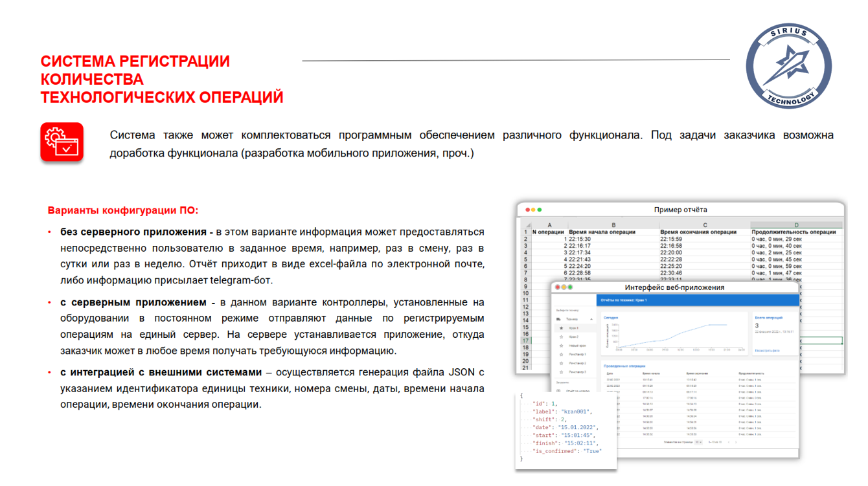Click the "15:02:11" finish value in JSON
This screenshot has width=868, height=486.
(580, 443)
